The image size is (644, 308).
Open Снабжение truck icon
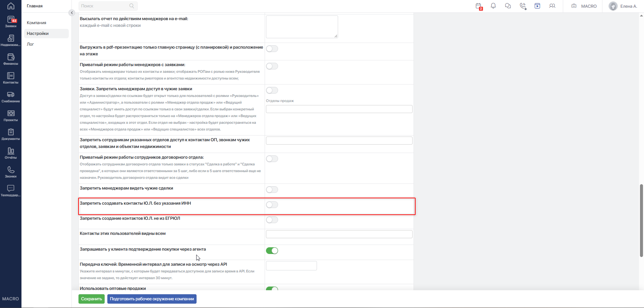(11, 97)
